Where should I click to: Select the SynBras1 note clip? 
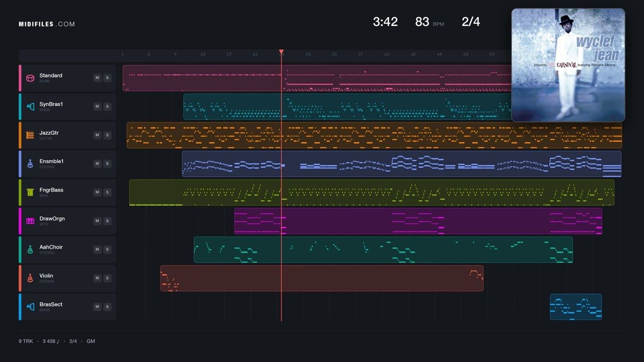coord(347,107)
